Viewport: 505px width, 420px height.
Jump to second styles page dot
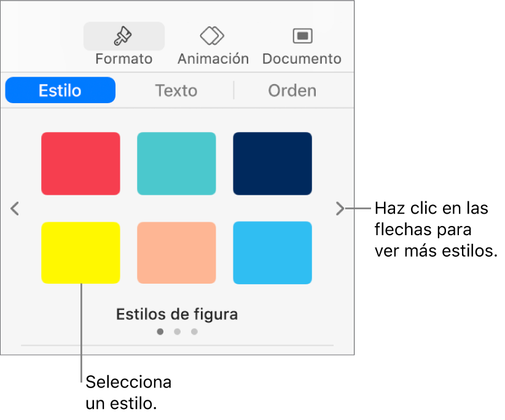point(177,332)
